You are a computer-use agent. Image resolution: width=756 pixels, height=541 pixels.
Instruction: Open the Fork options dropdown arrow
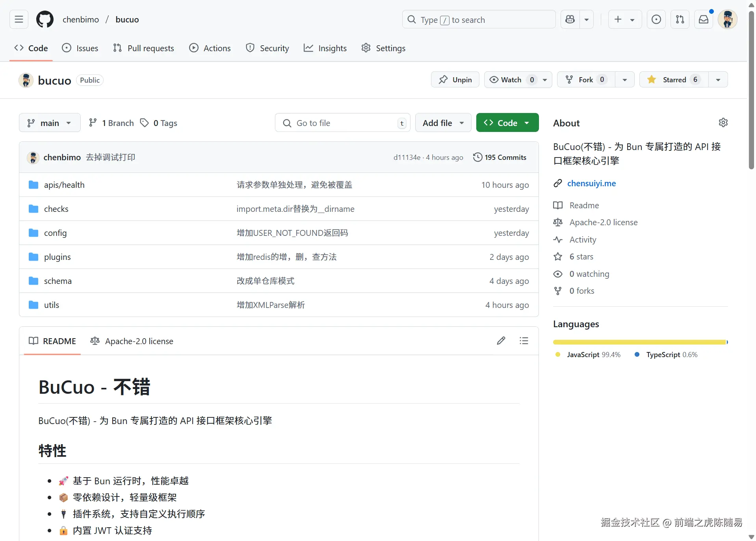(625, 80)
